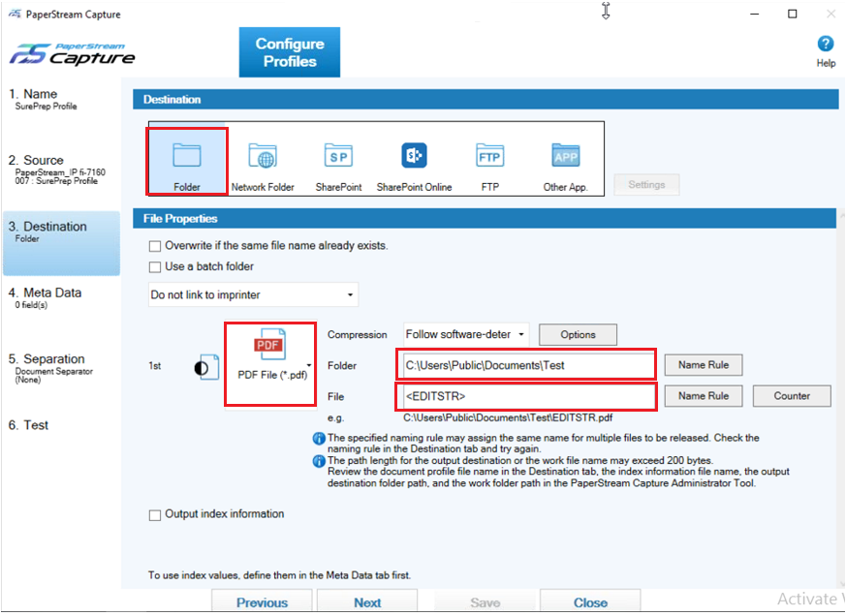This screenshot has width=846, height=616.
Task: Open Name Rule for the File field
Action: coord(704,396)
